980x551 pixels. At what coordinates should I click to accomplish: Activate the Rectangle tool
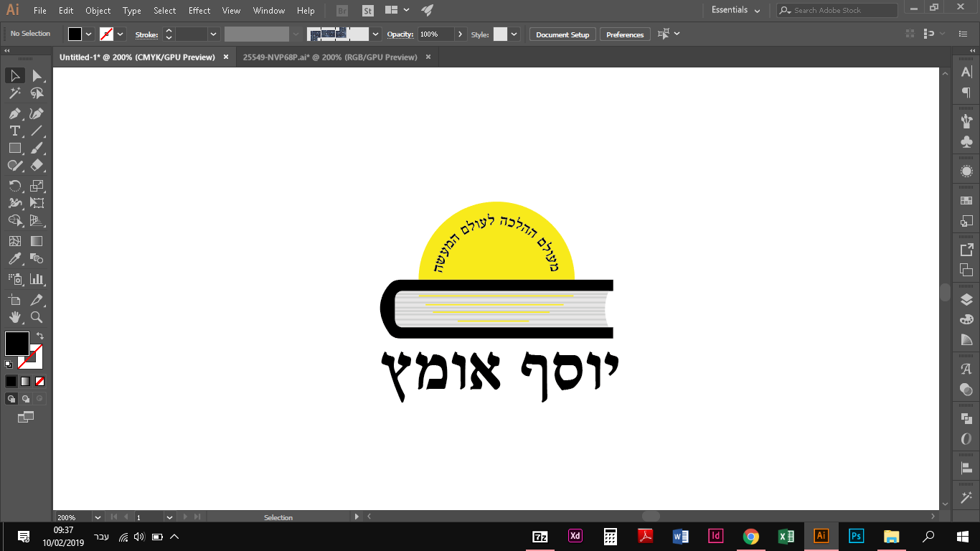(x=14, y=148)
